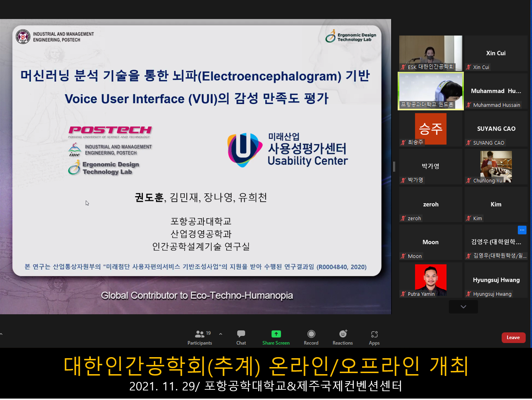
Task: Expand the chevron beside Participants
Action: 221,333
